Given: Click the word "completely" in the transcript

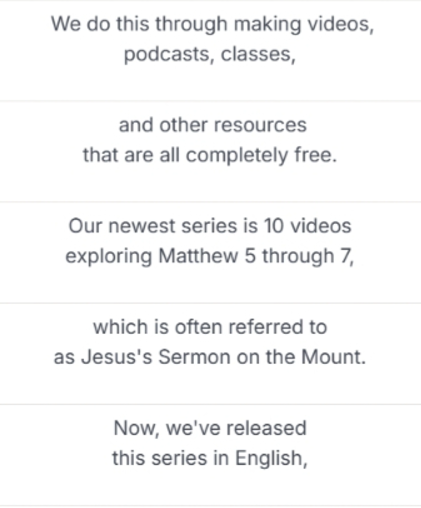Looking at the screenshot, I should click(x=237, y=156).
